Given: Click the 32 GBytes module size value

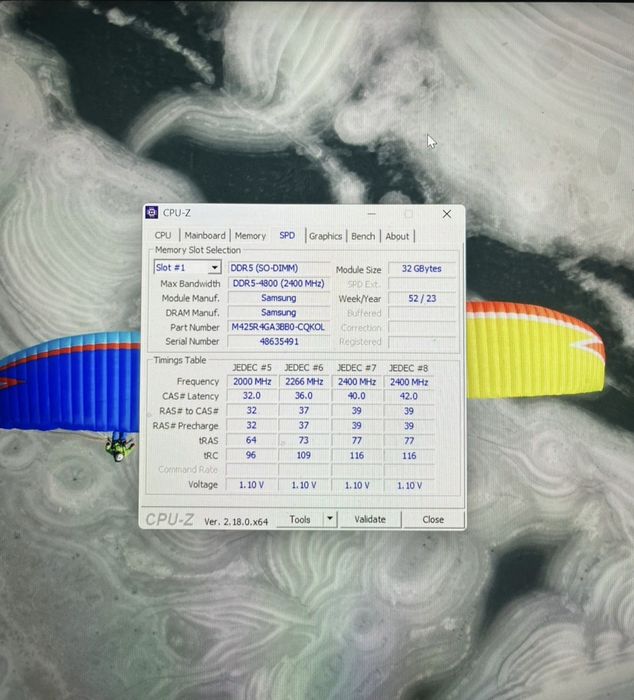Looking at the screenshot, I should click(422, 269).
